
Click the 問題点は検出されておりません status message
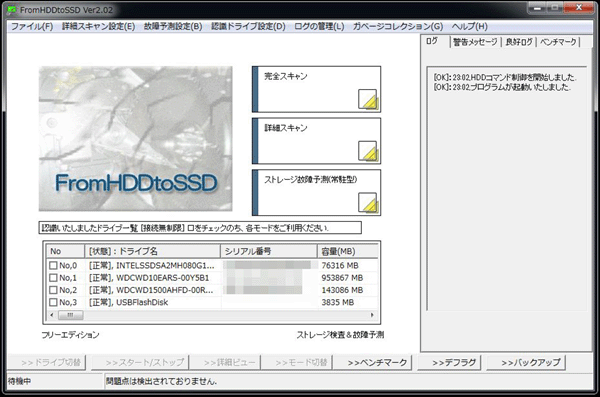[x=161, y=381]
